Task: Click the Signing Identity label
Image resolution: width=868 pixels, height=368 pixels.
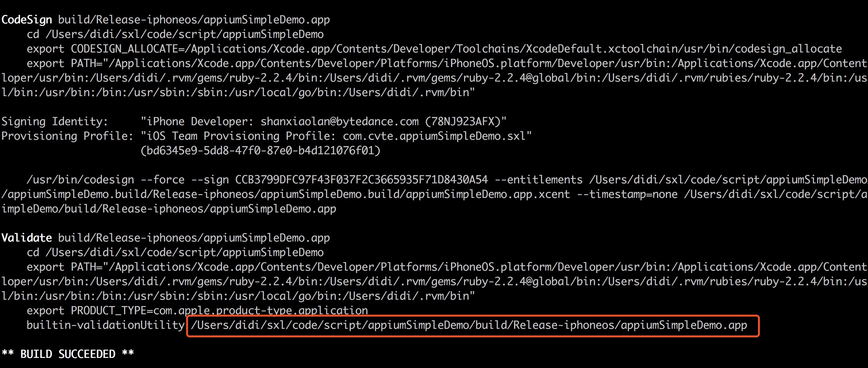Action: [55, 122]
